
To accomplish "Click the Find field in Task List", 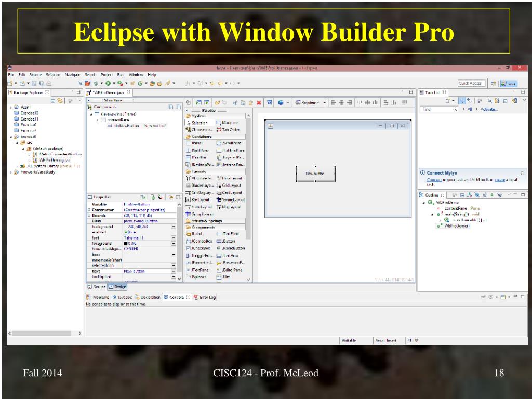I will pyautogui.click(x=439, y=109).
